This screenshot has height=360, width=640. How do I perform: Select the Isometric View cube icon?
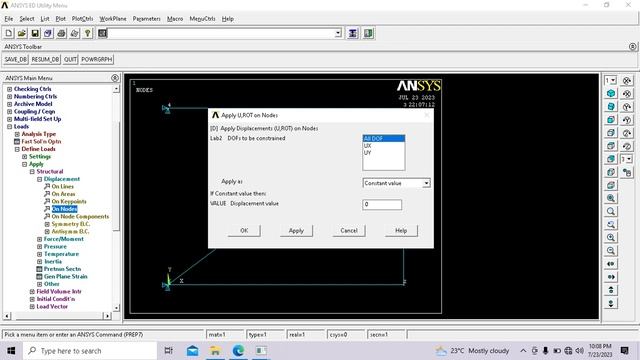611,93
